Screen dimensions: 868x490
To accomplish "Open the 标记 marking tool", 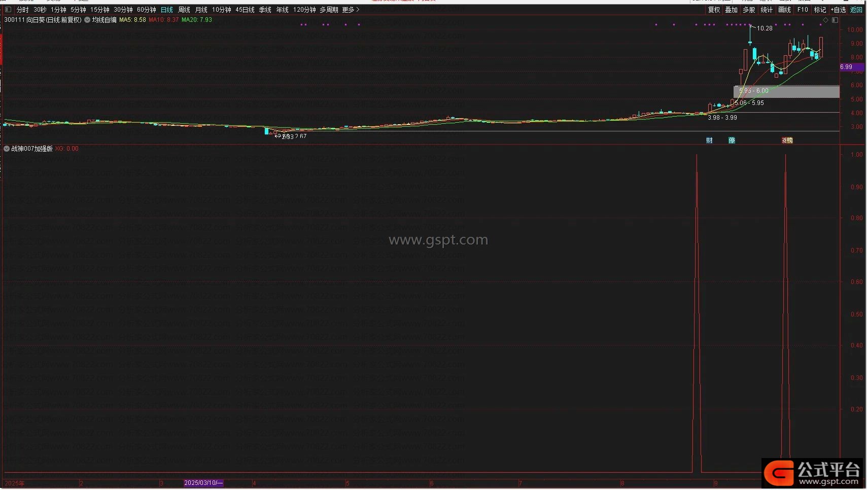I will pyautogui.click(x=820, y=10).
